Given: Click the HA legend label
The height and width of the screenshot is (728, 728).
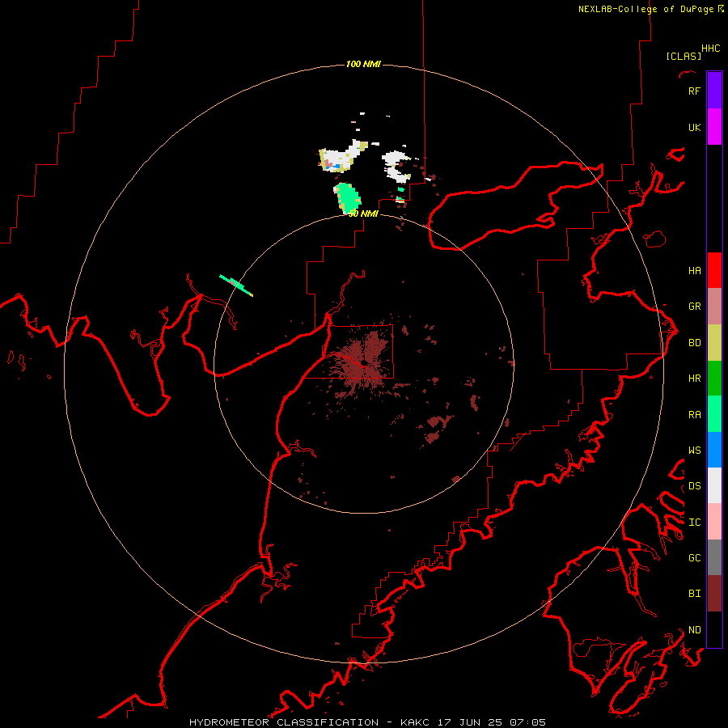Looking at the screenshot, I should click(x=694, y=270).
